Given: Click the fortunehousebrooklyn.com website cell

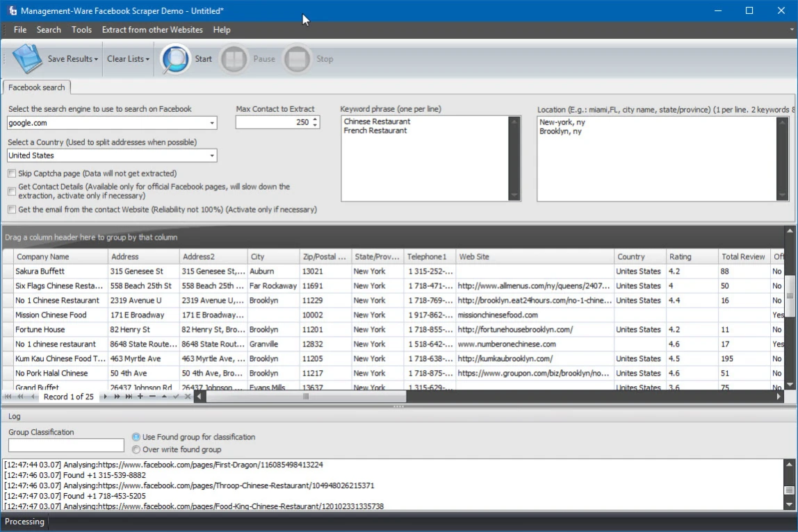Looking at the screenshot, I should [x=535, y=330].
